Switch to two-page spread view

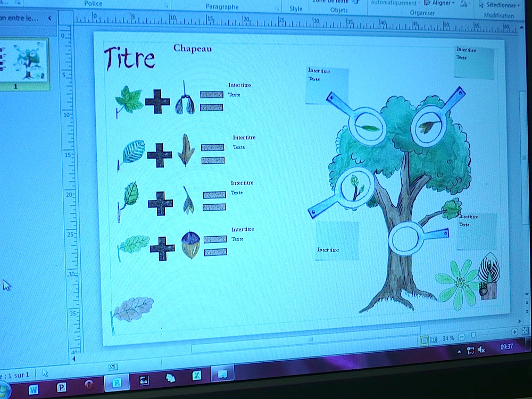[x=434, y=339]
